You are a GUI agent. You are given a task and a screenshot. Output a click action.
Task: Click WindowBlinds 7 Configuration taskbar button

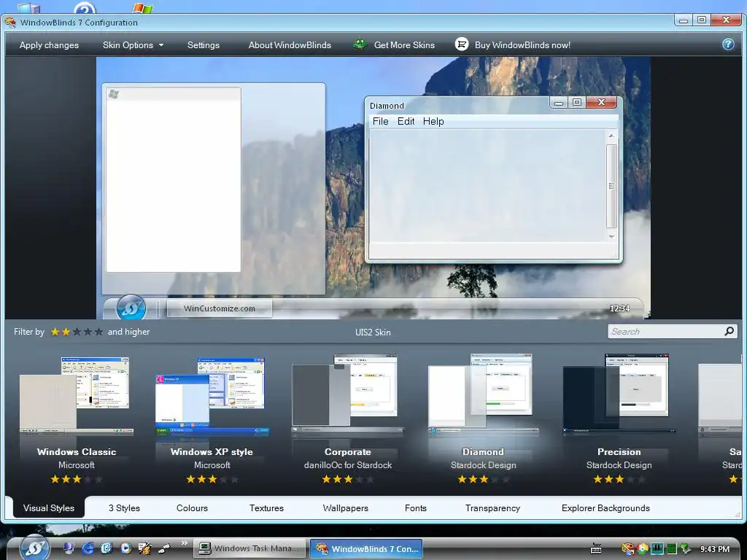coord(366,548)
